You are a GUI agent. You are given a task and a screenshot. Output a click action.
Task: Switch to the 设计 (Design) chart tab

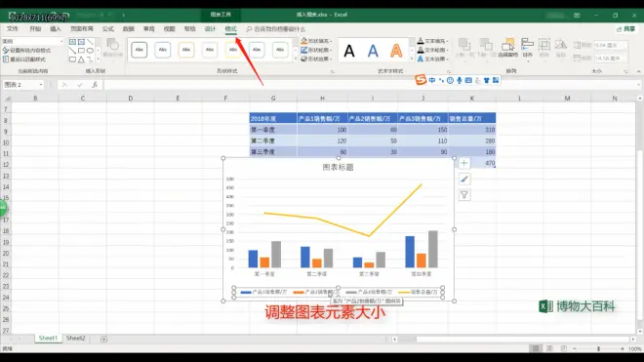tap(211, 28)
